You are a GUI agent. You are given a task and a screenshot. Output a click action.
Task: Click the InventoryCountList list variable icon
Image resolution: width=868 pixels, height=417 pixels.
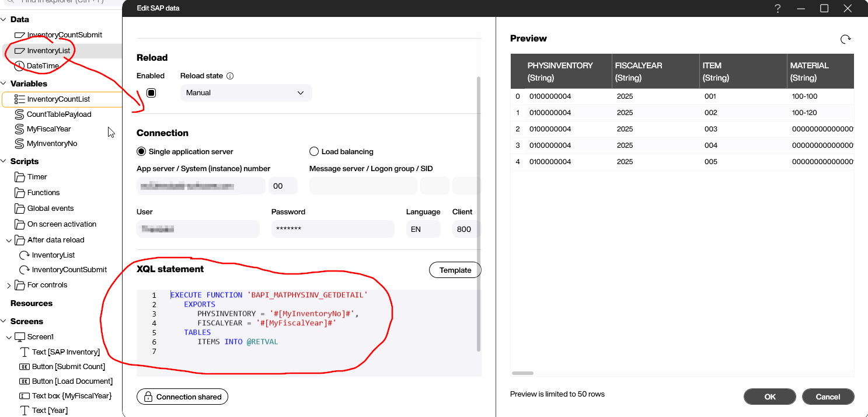click(20, 99)
